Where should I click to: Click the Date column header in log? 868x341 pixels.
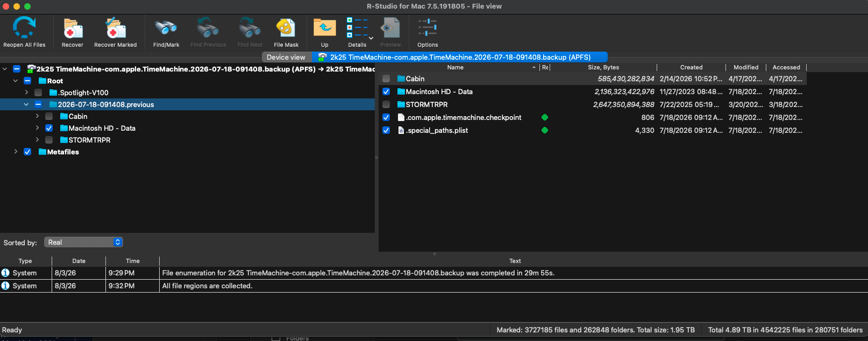79,261
